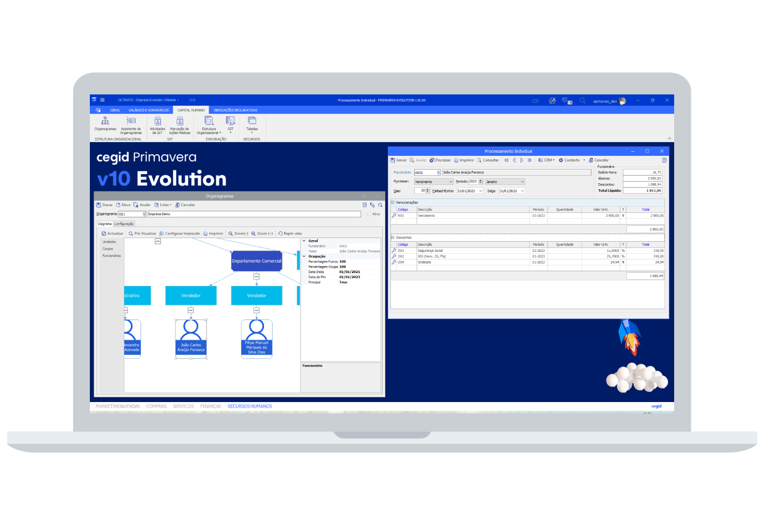The width and height of the screenshot is (764, 532).
Task: Click Actualizar in the diagram toolbar
Action: click(x=112, y=234)
